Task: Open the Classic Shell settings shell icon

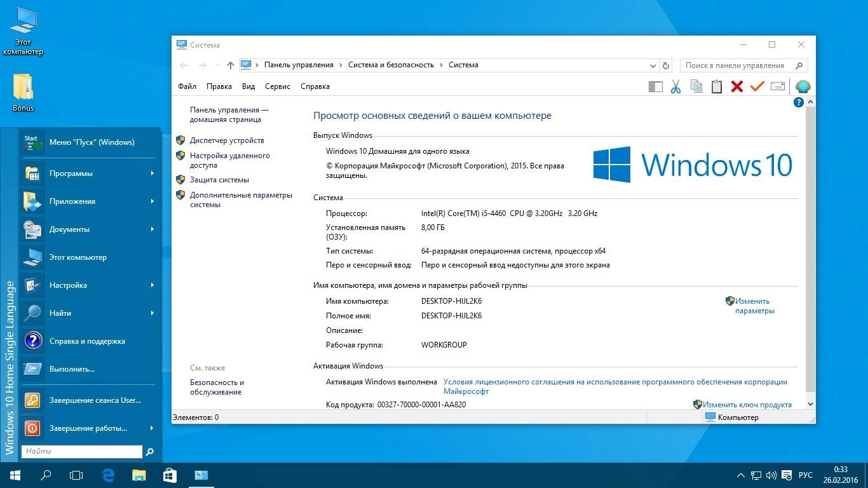Action: click(803, 86)
